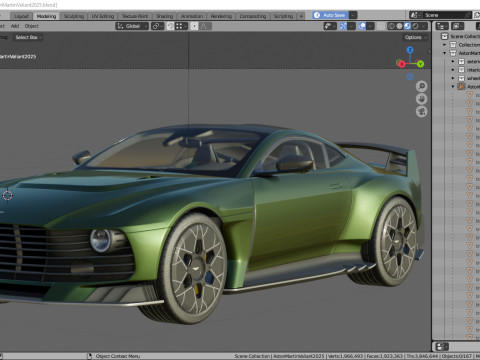Open object type visibility dropdown

pos(330,26)
